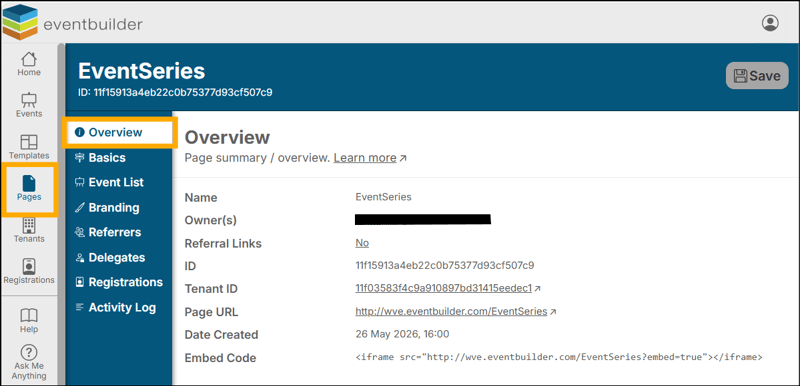Open the user account profile icon
800x386 pixels.
coord(770,23)
